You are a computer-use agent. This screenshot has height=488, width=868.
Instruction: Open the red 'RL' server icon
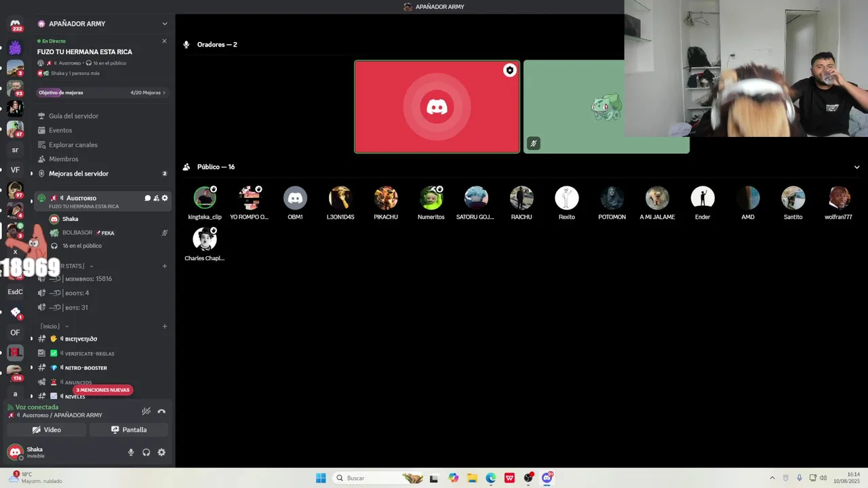tap(15, 352)
